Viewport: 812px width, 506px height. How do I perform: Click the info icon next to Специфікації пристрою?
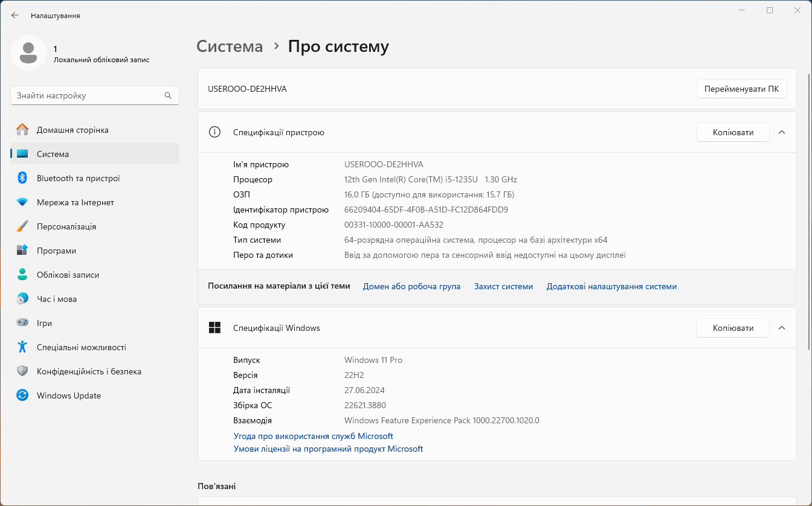tap(214, 132)
